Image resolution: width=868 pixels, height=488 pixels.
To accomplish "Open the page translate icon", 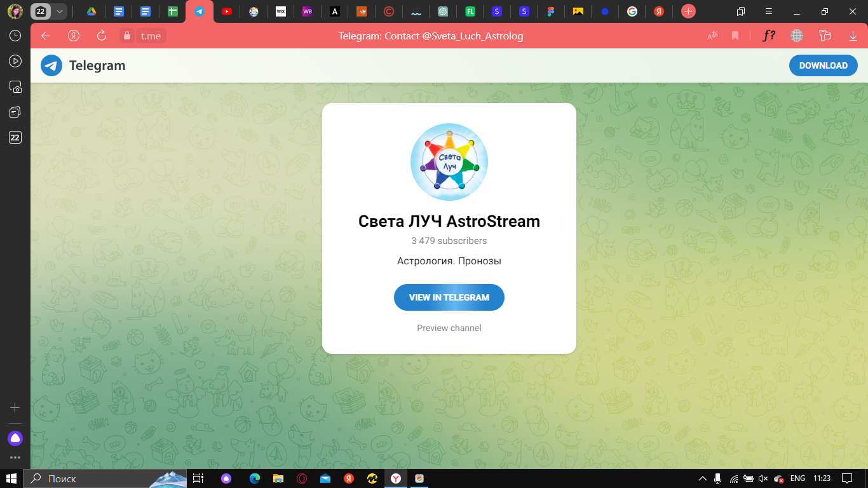I will (713, 36).
